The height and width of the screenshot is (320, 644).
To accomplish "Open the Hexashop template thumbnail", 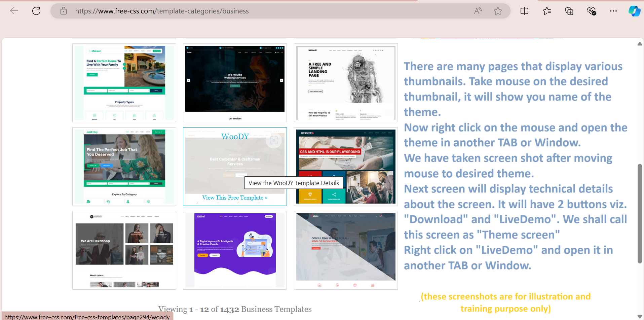I will (x=124, y=250).
